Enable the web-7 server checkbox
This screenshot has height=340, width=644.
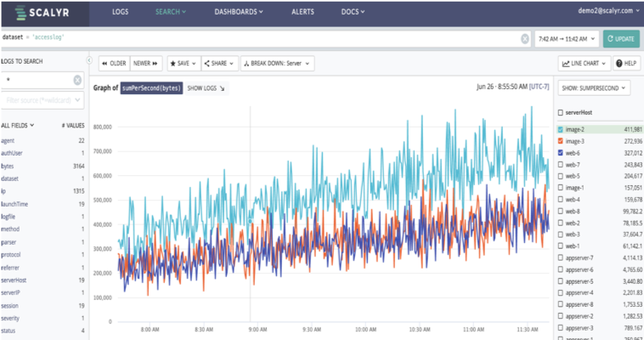point(560,164)
